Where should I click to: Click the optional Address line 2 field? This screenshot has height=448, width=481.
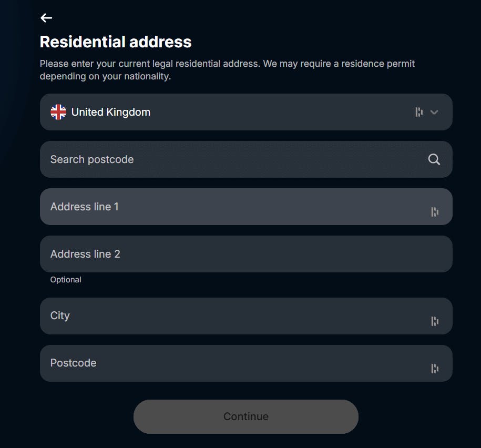210,254
